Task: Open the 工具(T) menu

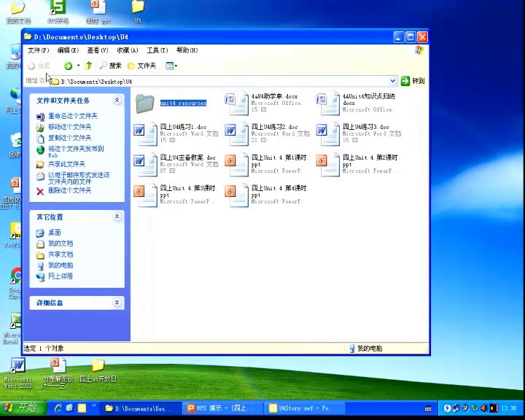Action: tap(157, 50)
